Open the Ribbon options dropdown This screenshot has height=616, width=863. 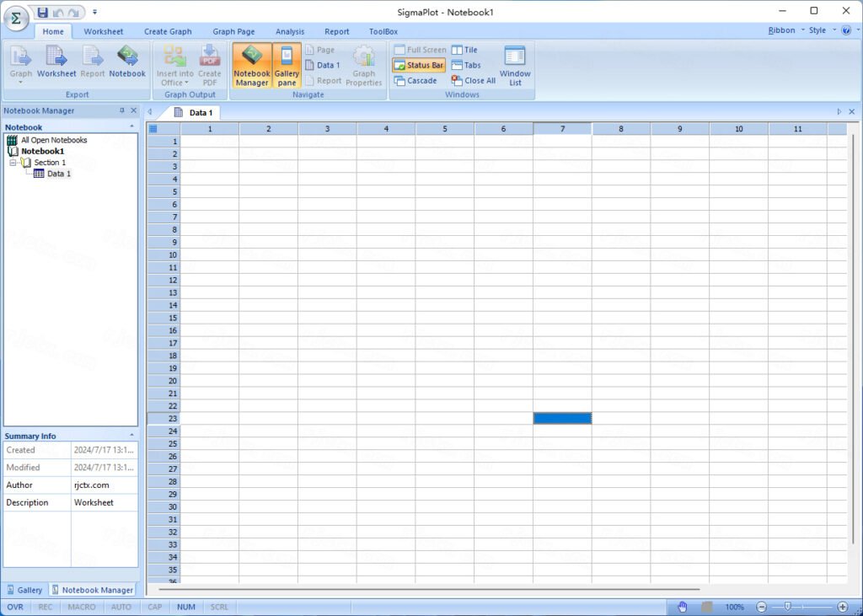[786, 30]
